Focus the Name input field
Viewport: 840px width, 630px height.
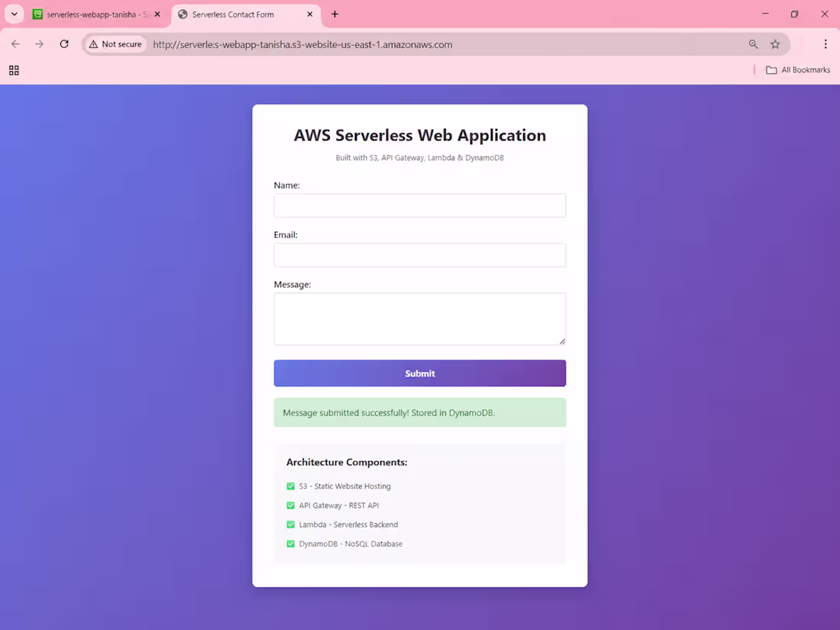[419, 205]
